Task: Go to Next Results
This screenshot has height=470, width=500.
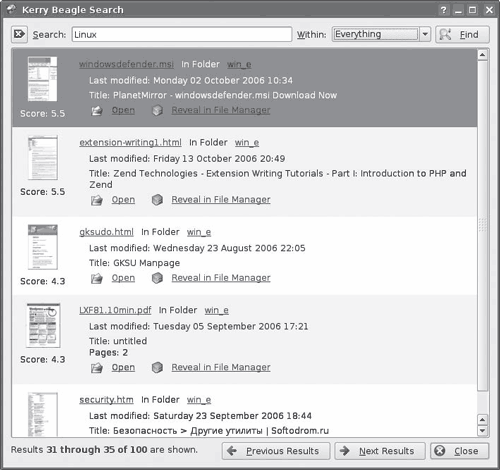Action: pos(380,451)
